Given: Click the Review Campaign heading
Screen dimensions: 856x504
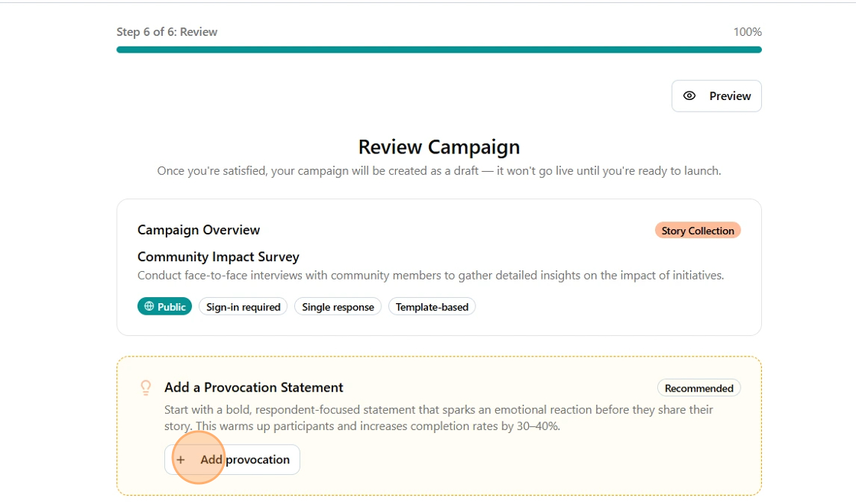Looking at the screenshot, I should pyautogui.click(x=439, y=147).
